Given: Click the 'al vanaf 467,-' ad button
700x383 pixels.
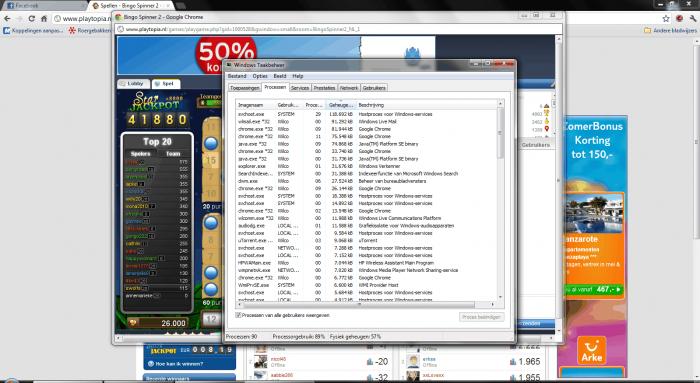Looking at the screenshot, I should click(593, 289).
